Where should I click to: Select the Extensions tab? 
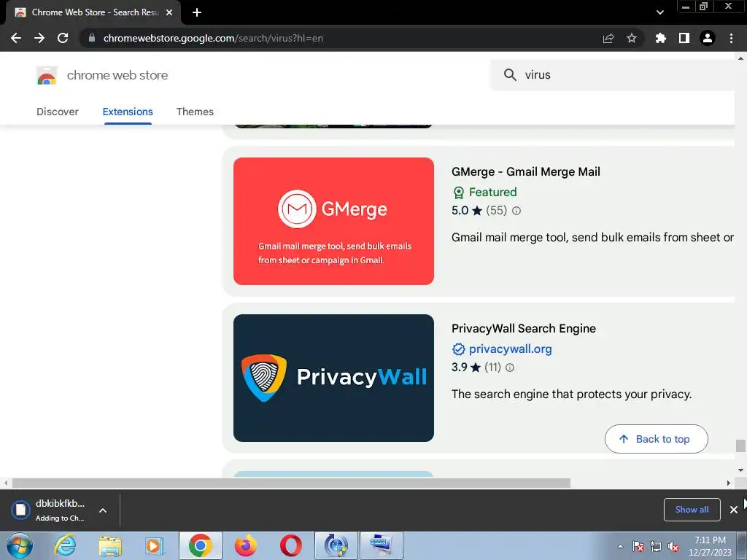[x=128, y=112]
